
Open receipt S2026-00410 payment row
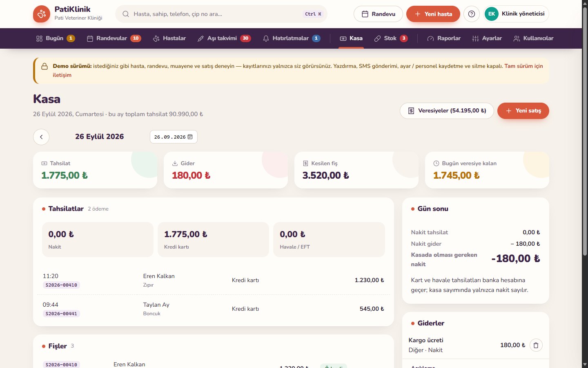[214, 280]
